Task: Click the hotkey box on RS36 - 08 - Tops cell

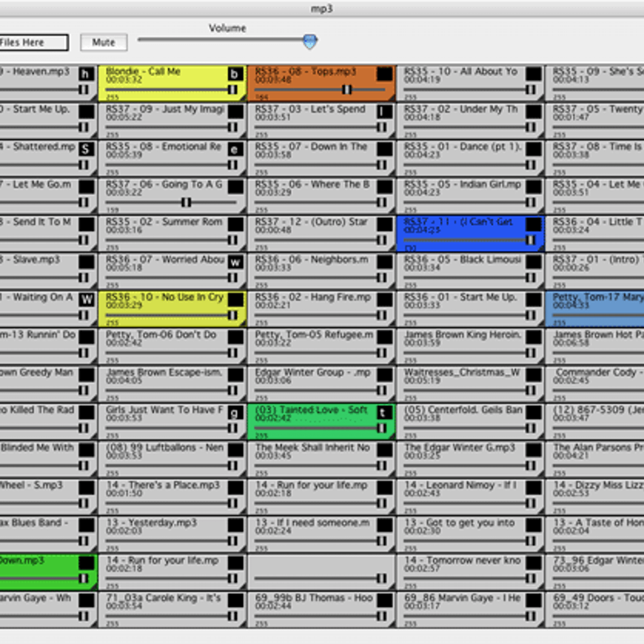Action: (384, 74)
